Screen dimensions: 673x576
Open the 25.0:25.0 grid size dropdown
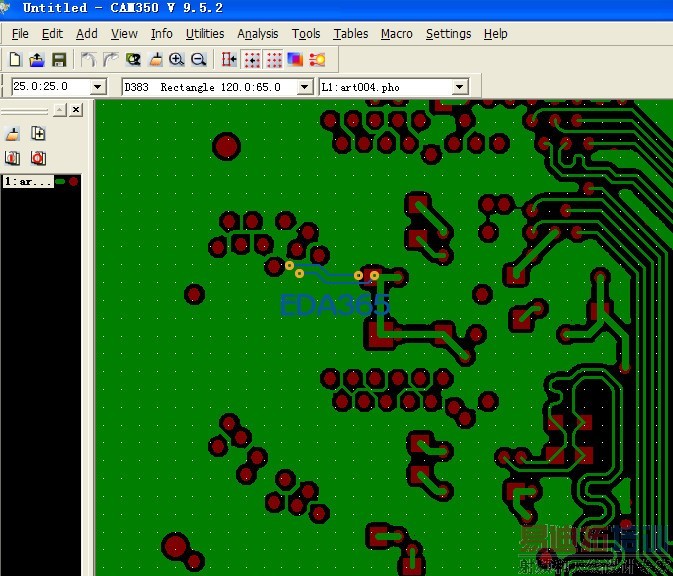pyautogui.click(x=98, y=87)
